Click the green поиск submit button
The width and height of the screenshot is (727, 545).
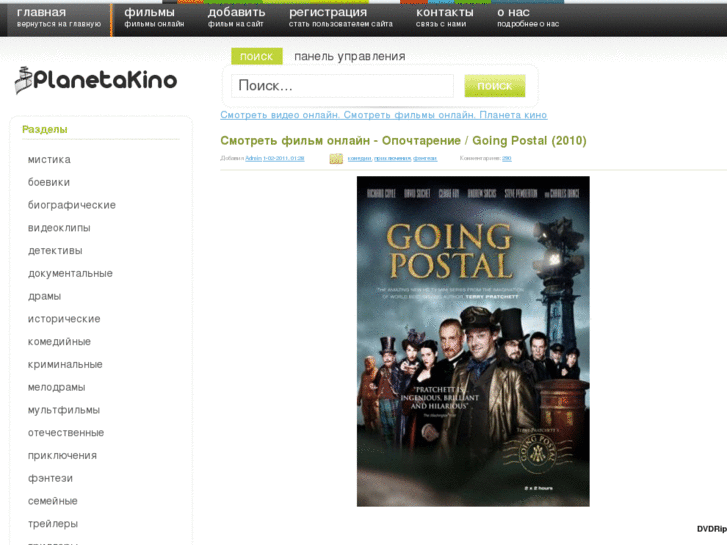495,86
